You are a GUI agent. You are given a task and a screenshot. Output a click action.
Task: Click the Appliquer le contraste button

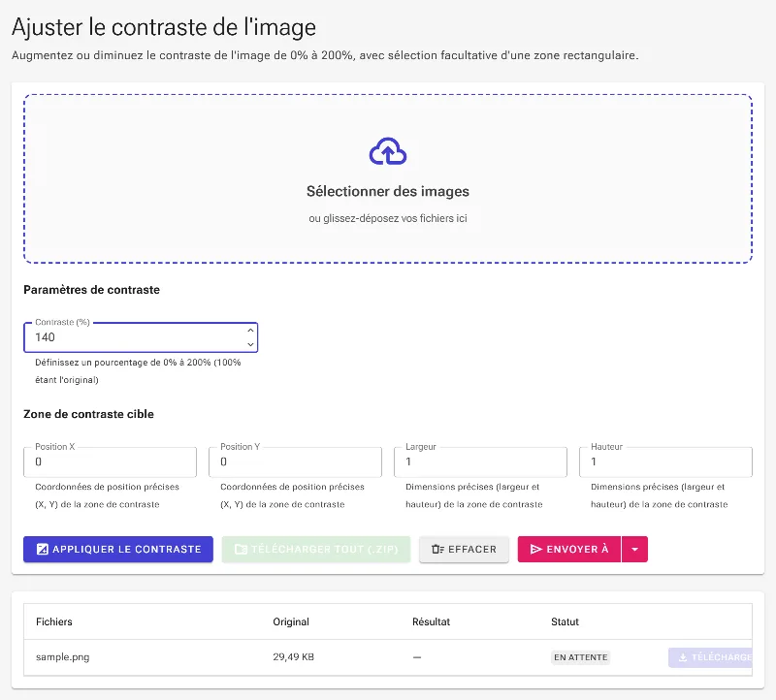click(x=118, y=549)
